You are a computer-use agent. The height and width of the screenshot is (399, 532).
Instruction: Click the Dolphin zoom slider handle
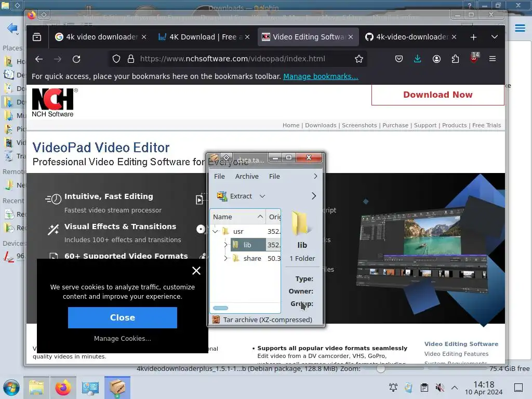click(381, 369)
